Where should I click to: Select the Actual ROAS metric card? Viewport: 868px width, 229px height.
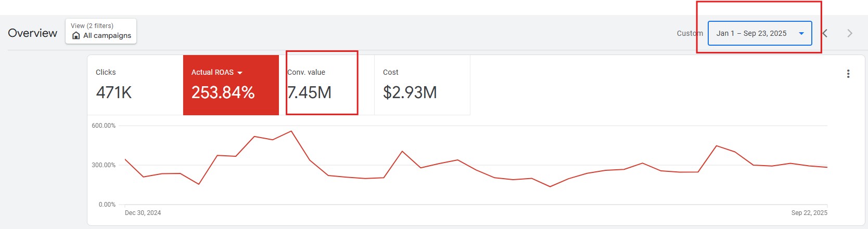point(231,85)
